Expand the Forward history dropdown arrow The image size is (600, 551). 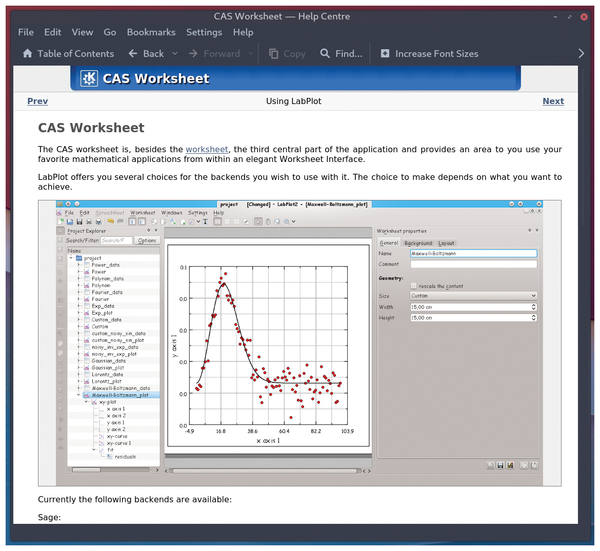(251, 54)
